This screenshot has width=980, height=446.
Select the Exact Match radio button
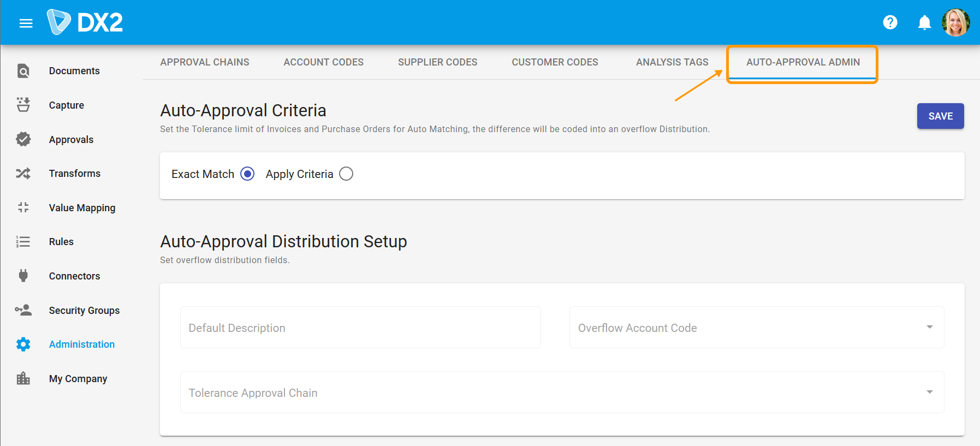pyautogui.click(x=247, y=174)
